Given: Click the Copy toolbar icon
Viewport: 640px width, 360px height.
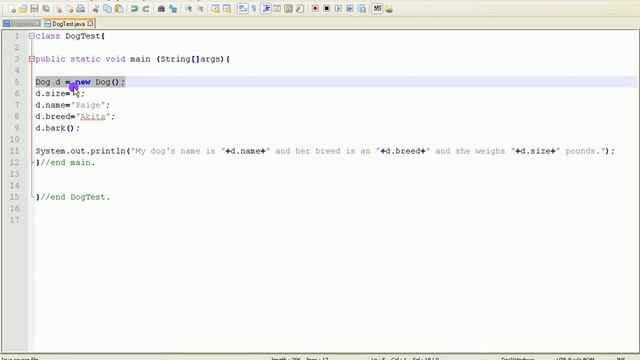Looking at the screenshot, I should [x=107, y=9].
